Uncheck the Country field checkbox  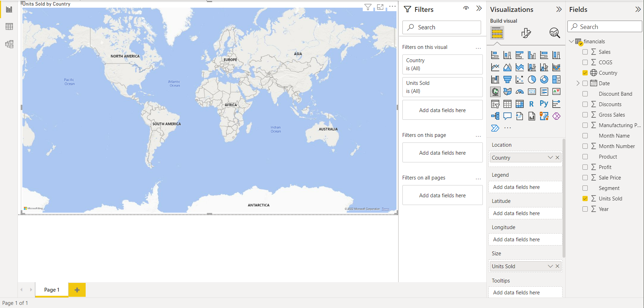[585, 73]
